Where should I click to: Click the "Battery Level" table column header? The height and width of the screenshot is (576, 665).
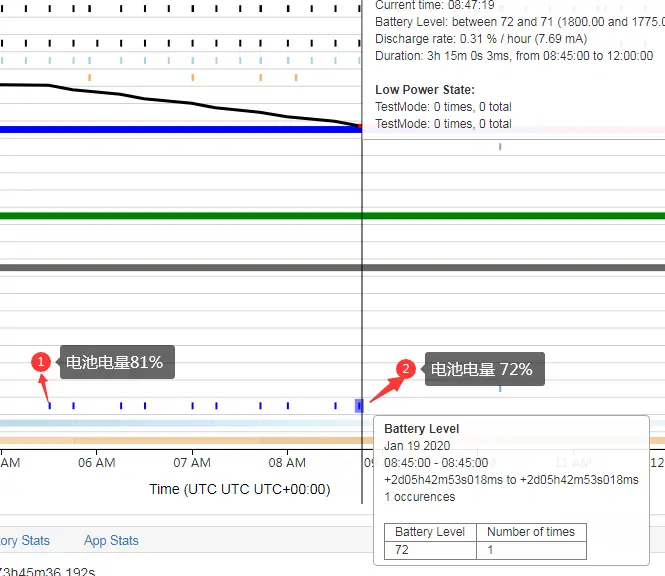pyautogui.click(x=430, y=532)
